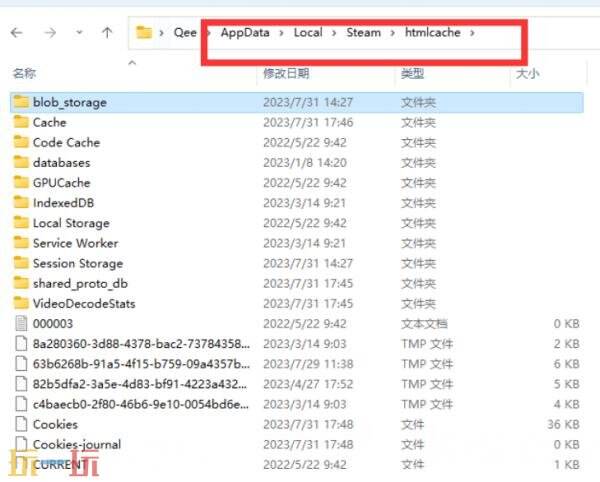Sort by the 大小 column header
This screenshot has height=482, width=600.
click(527, 73)
